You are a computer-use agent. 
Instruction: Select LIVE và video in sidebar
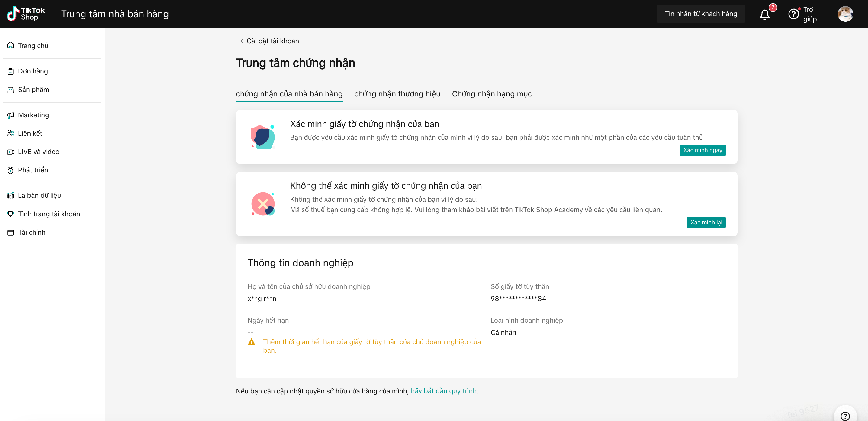coord(38,152)
